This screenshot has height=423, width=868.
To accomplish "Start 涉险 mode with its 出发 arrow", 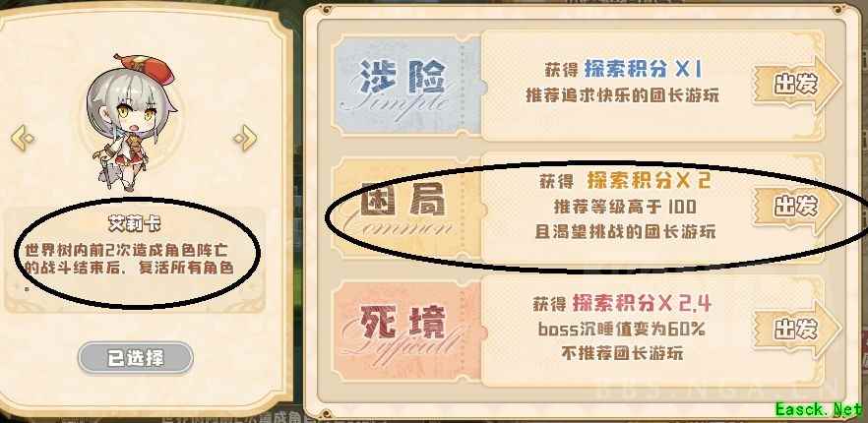I will click(x=797, y=85).
